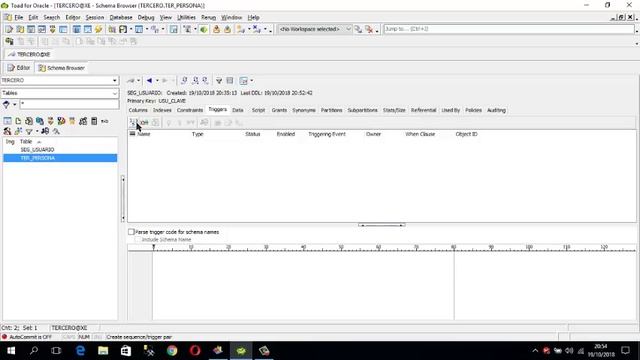Select the SEG_USUARIO table

pos(37,150)
